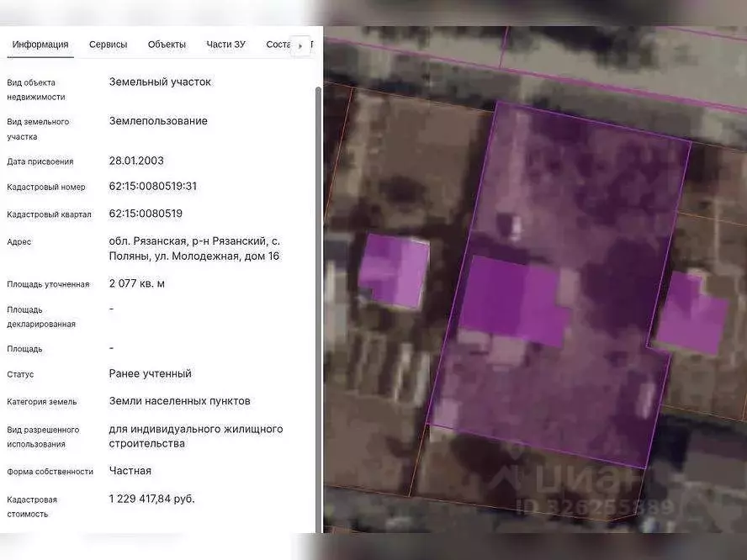Viewport: 747px width, 560px height.
Task: Open the Информация tab
Action: (40, 45)
